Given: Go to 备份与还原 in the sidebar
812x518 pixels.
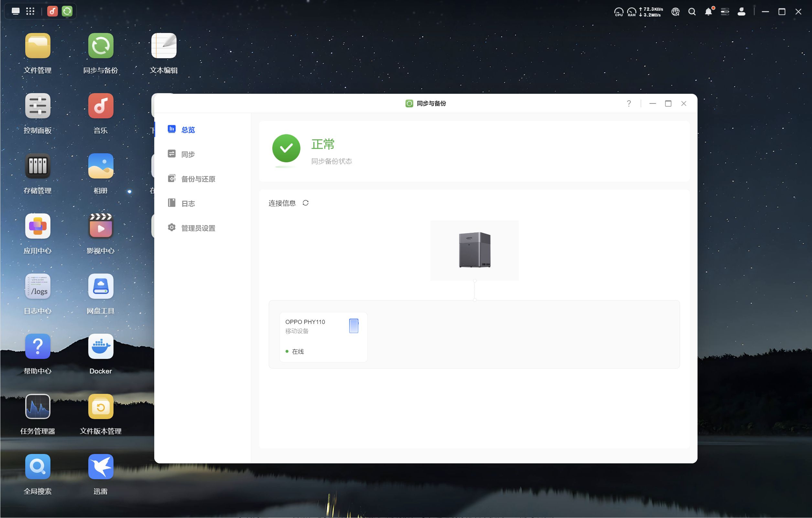Looking at the screenshot, I should (x=198, y=179).
